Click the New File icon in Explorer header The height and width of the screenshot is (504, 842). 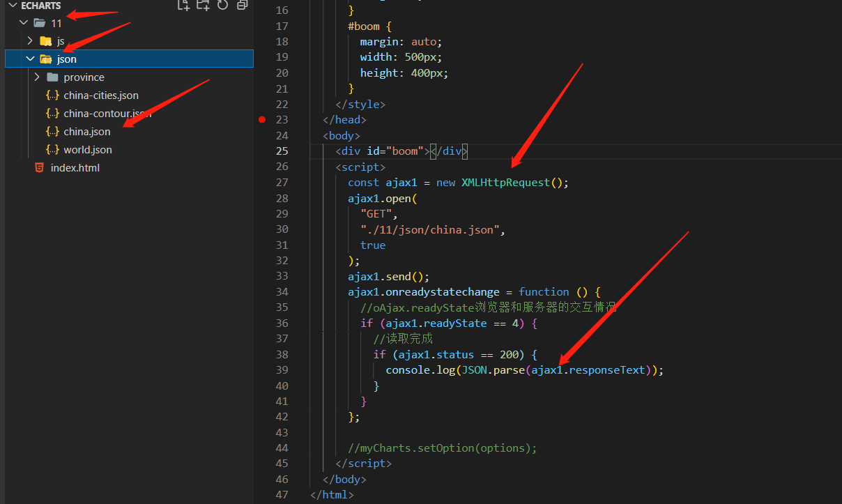(x=183, y=5)
